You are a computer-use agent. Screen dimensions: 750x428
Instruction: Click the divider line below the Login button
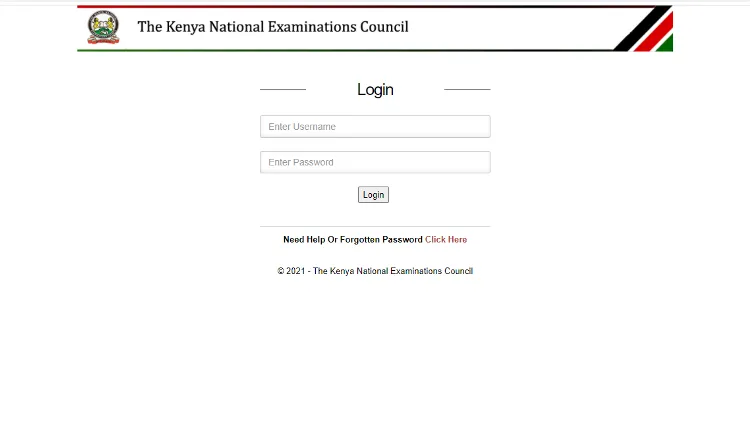[375, 227]
